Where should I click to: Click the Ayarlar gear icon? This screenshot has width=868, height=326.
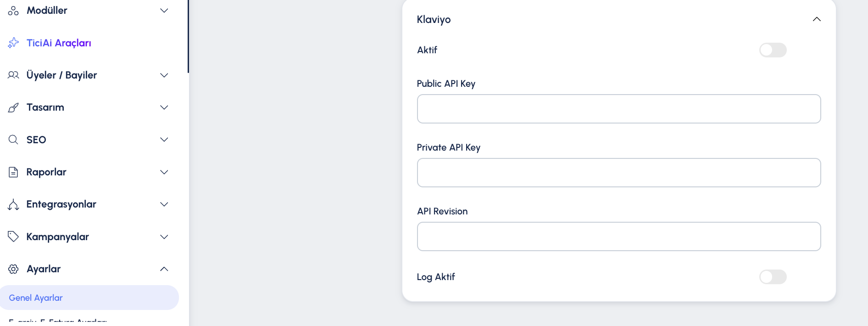(x=13, y=269)
